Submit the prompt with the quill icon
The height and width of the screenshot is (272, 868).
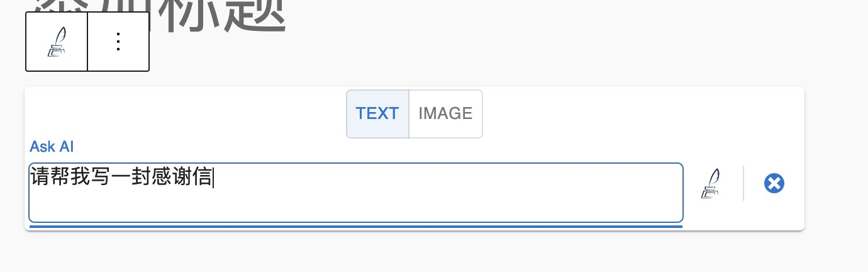pyautogui.click(x=710, y=184)
